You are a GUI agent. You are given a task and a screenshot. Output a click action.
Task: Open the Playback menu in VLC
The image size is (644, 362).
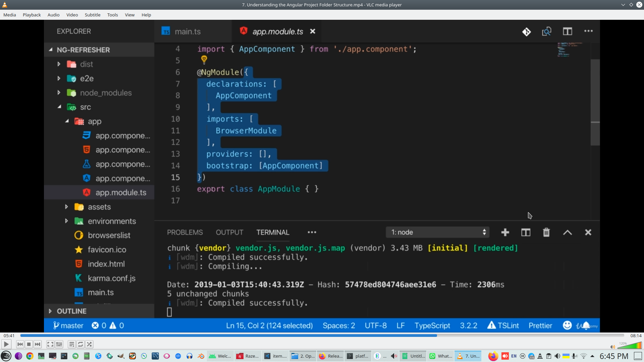pyautogui.click(x=31, y=15)
